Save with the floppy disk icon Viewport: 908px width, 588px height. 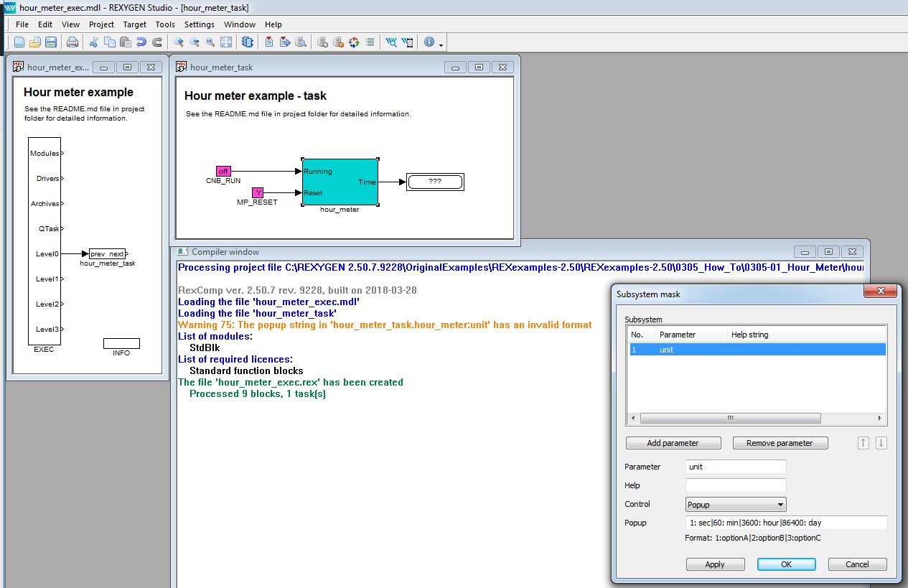pos(50,42)
